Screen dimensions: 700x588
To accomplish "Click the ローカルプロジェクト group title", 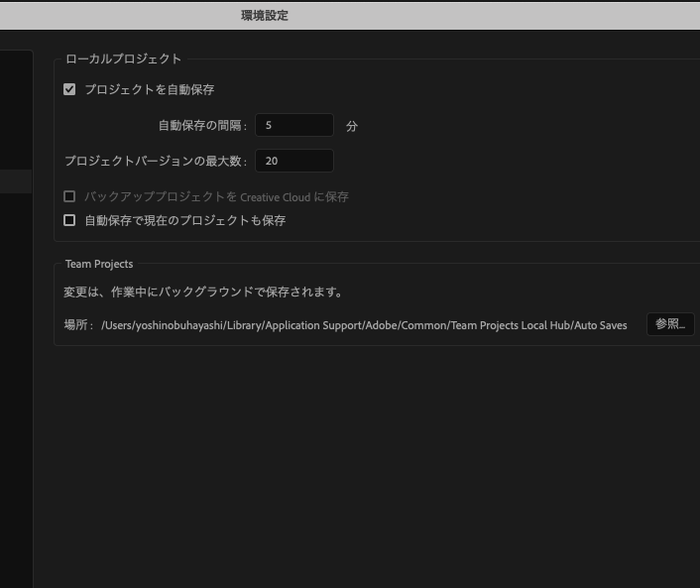I will (x=123, y=59).
